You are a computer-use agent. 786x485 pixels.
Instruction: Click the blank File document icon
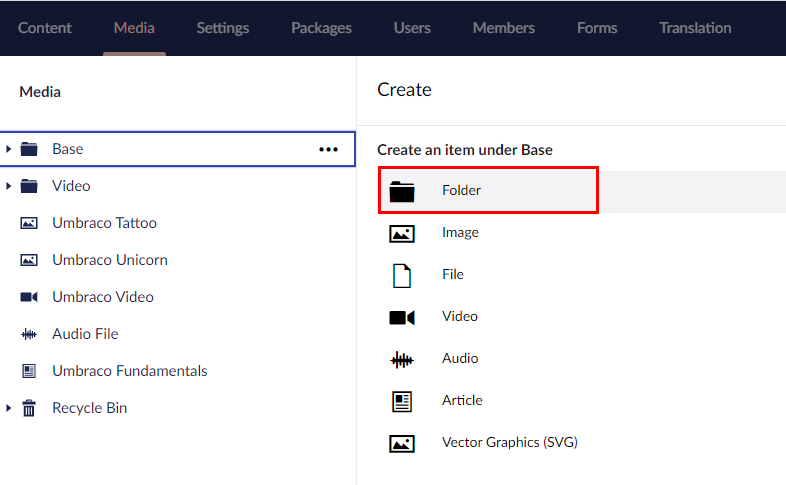401,275
